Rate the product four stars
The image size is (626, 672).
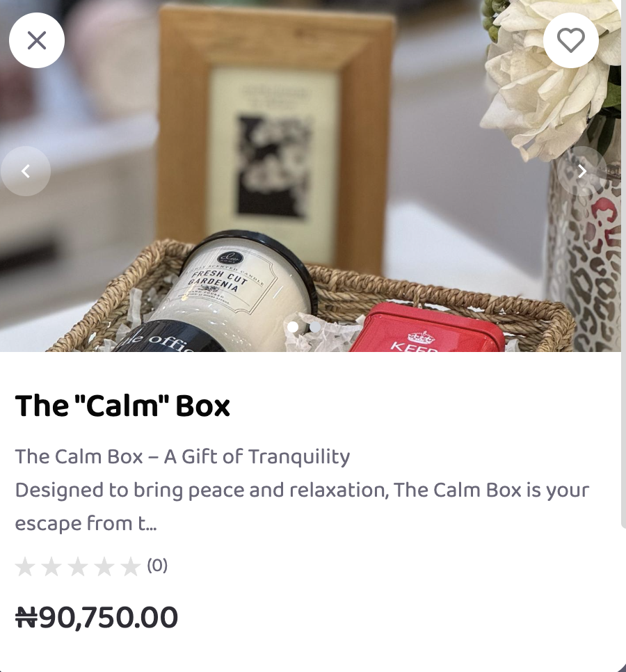104,566
